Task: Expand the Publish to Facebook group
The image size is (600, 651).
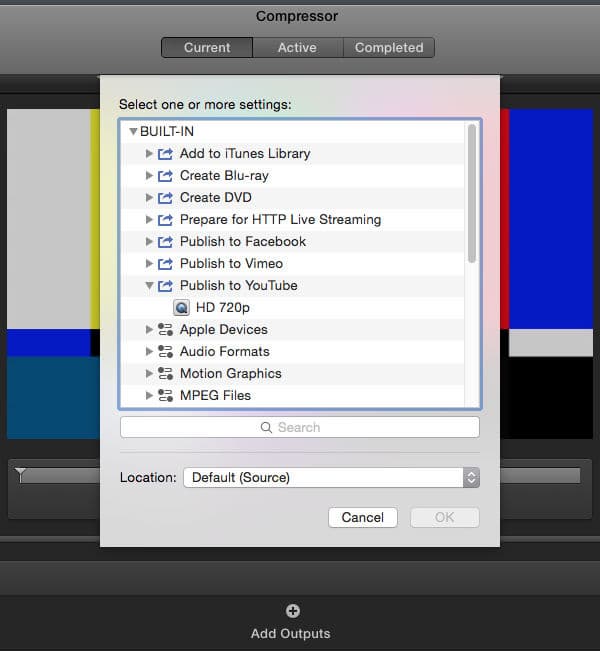Action: 149,242
